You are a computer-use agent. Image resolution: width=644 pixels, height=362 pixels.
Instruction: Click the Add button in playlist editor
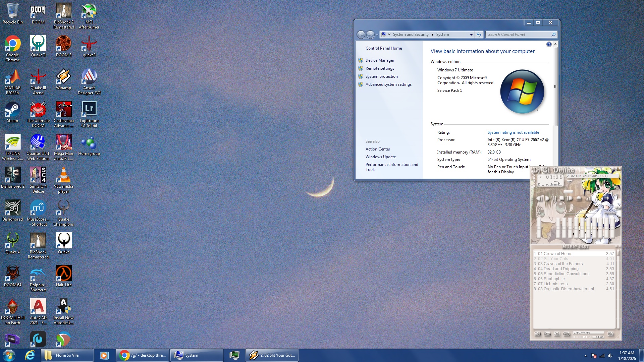point(538,334)
